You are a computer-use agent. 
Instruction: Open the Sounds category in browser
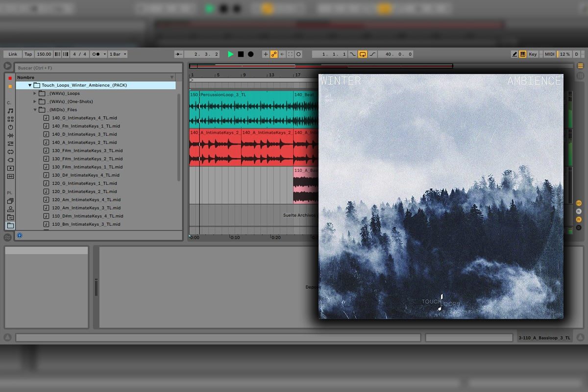tap(10, 111)
